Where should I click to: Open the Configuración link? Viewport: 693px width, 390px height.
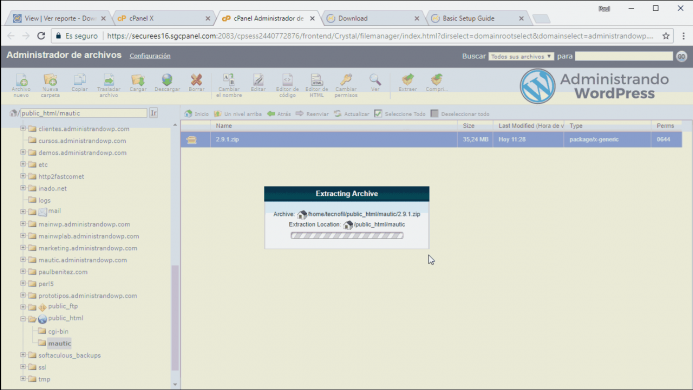[150, 56]
